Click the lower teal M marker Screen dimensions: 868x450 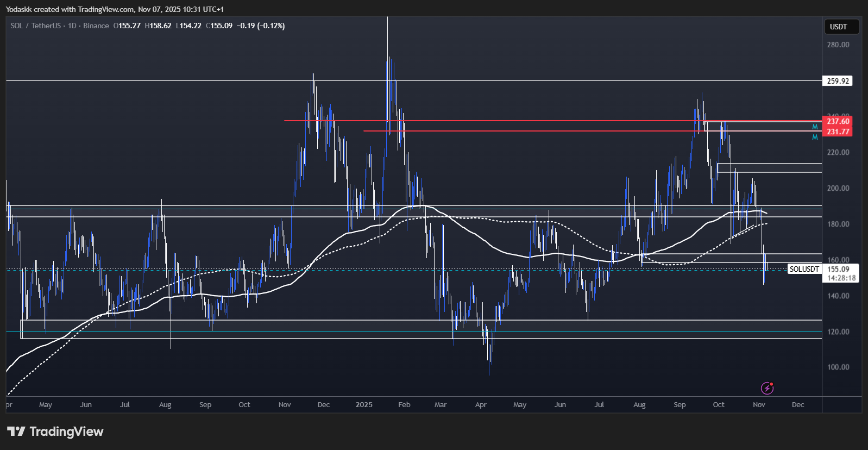point(815,137)
